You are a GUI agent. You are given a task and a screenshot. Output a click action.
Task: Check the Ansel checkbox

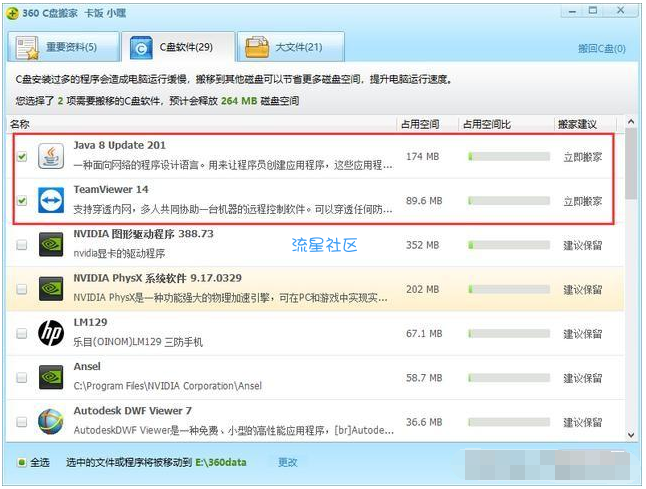coord(22,378)
